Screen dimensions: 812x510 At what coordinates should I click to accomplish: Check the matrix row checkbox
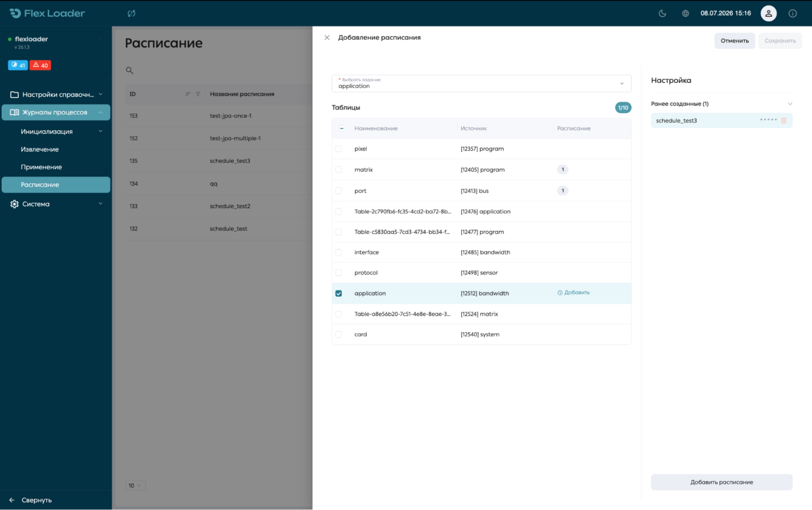coord(339,170)
